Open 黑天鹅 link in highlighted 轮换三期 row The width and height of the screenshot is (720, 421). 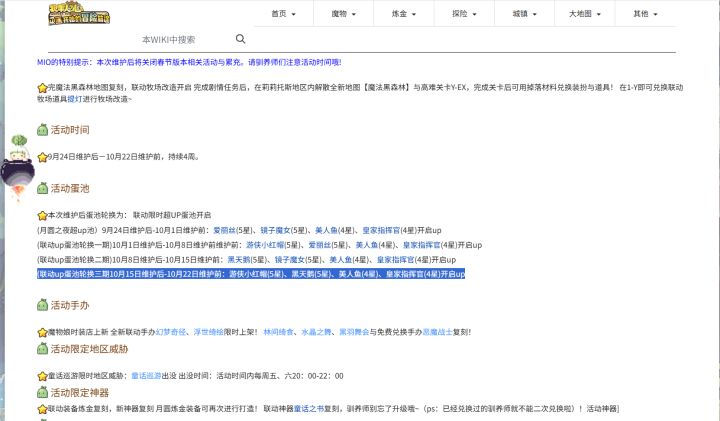303,274
